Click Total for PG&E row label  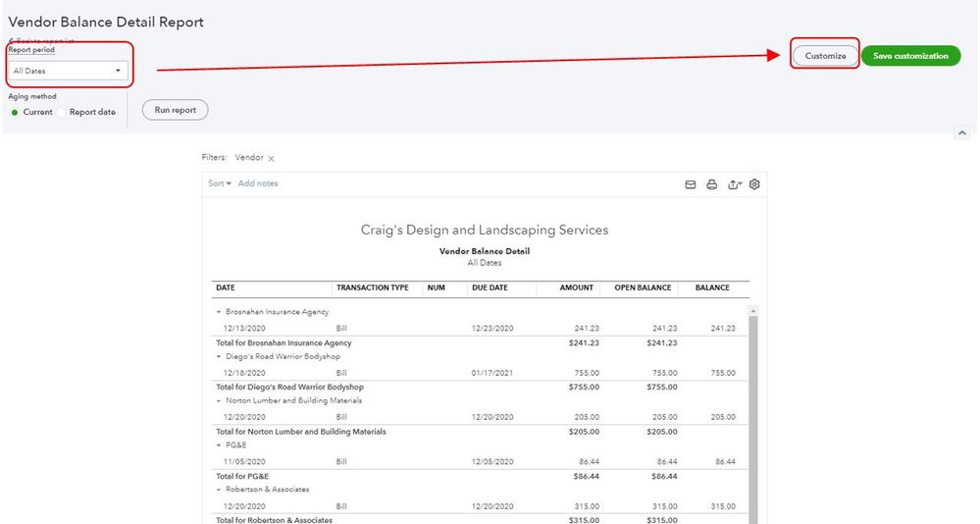click(242, 476)
